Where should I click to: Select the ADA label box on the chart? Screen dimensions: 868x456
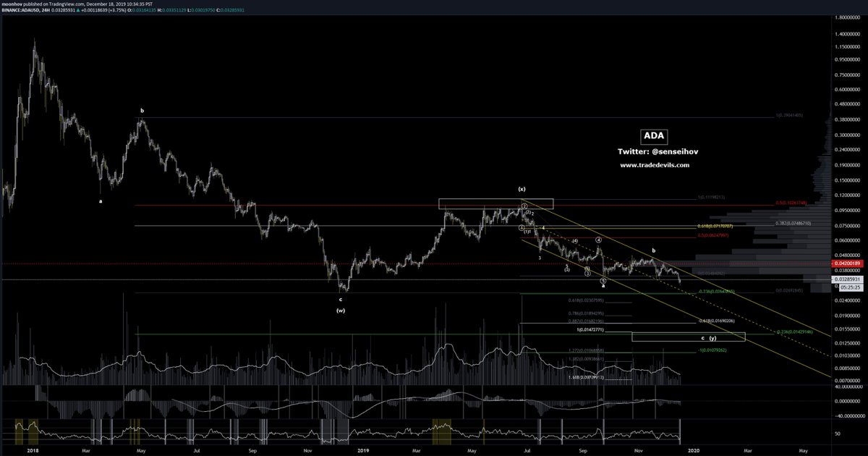[x=655, y=135]
